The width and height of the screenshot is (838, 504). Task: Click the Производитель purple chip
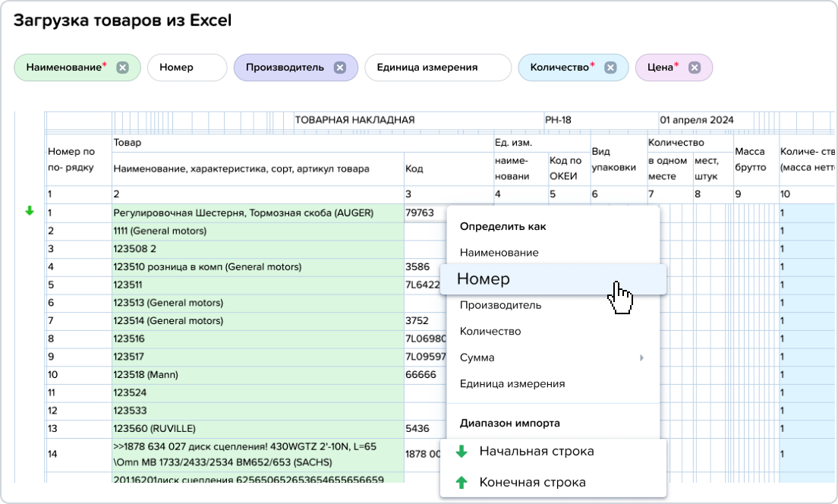tap(295, 68)
